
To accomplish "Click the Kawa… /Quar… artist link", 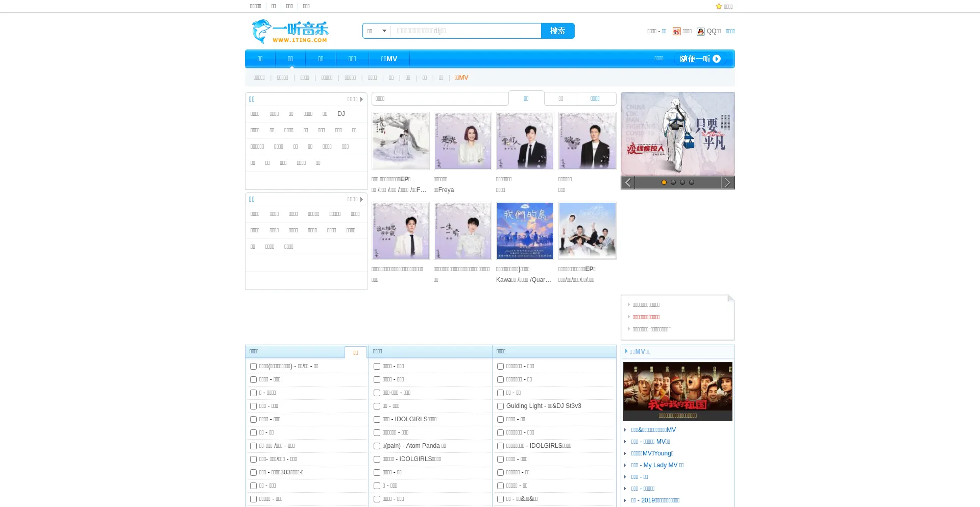I will tap(524, 280).
